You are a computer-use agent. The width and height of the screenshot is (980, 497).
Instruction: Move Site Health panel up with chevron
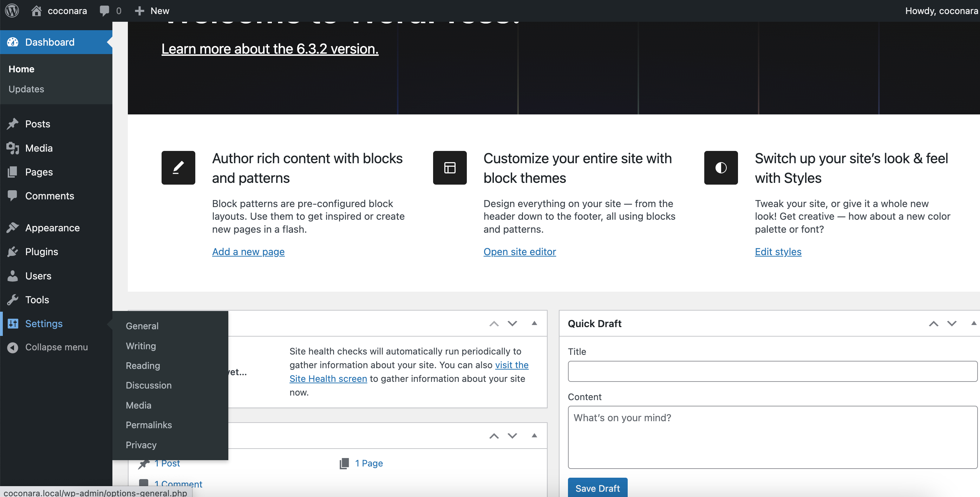click(494, 324)
